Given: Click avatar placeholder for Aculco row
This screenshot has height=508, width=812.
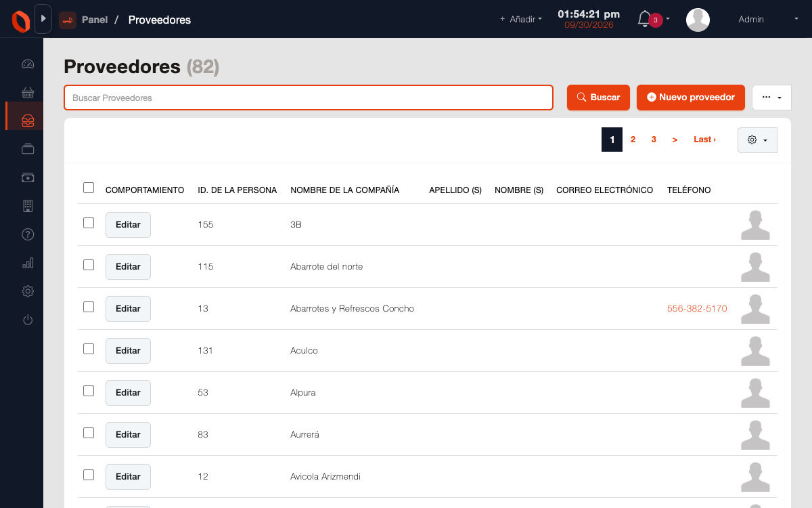Looking at the screenshot, I should pos(755,351).
